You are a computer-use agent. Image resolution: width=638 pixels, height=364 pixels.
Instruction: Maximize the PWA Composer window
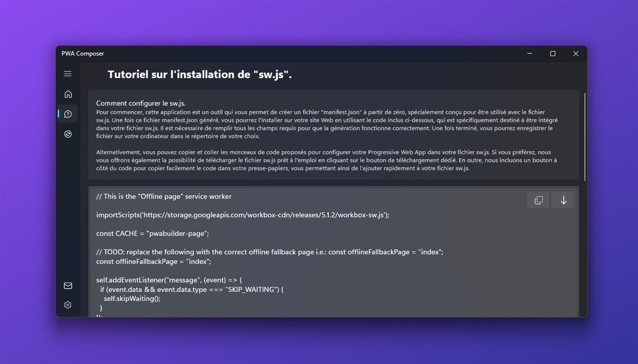pyautogui.click(x=553, y=54)
